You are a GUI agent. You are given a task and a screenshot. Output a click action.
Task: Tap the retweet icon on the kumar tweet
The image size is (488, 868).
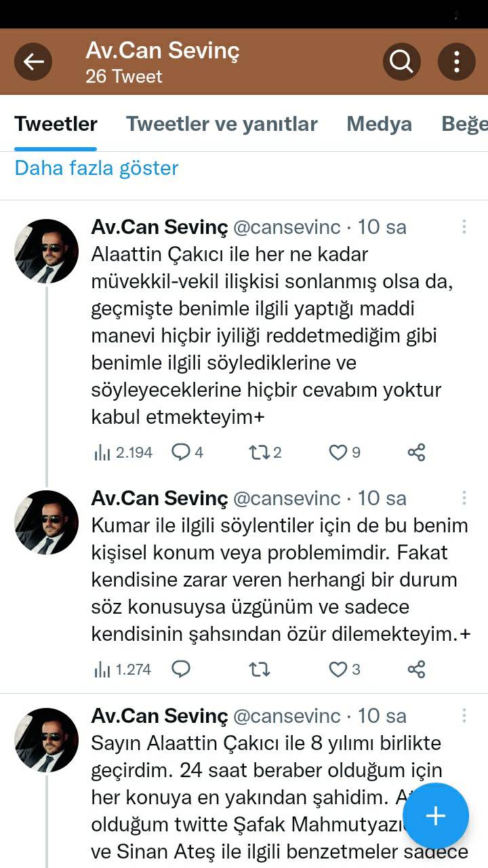pos(260,669)
